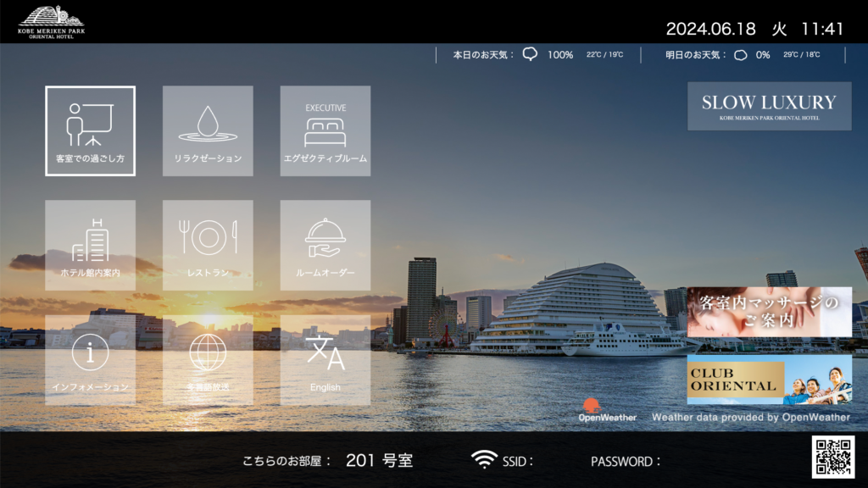The image size is (868, 488).
Task: Open the 客室での過ごし方 room guide tile
Action: 90,130
